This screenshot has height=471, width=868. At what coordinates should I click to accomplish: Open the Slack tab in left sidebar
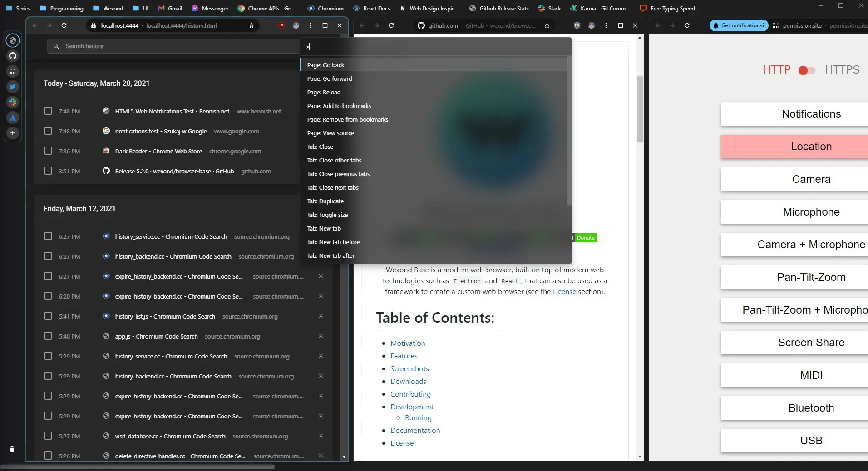[x=13, y=102]
